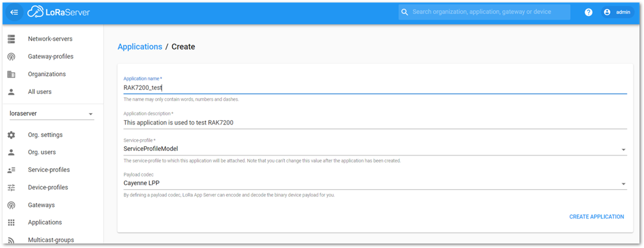Click 'The name may only contain words' hint
Image resolution: width=644 pixels, height=248 pixels.
coord(181,99)
